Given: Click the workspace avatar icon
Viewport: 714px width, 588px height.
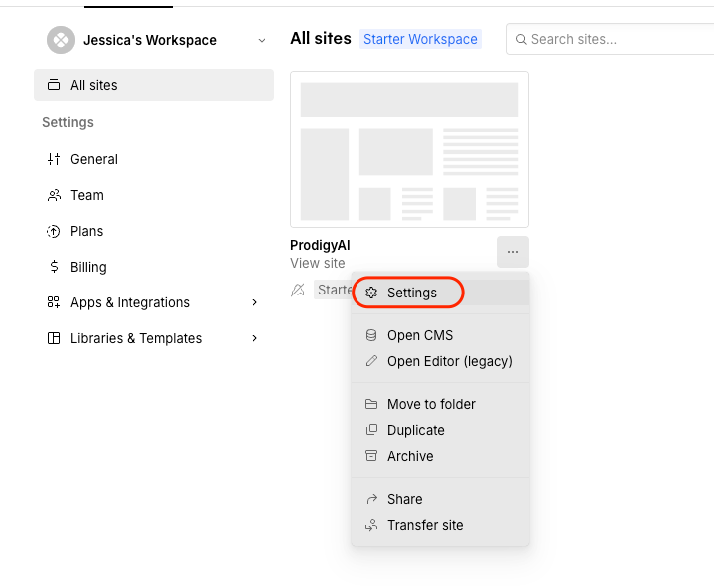Looking at the screenshot, I should pos(61,40).
